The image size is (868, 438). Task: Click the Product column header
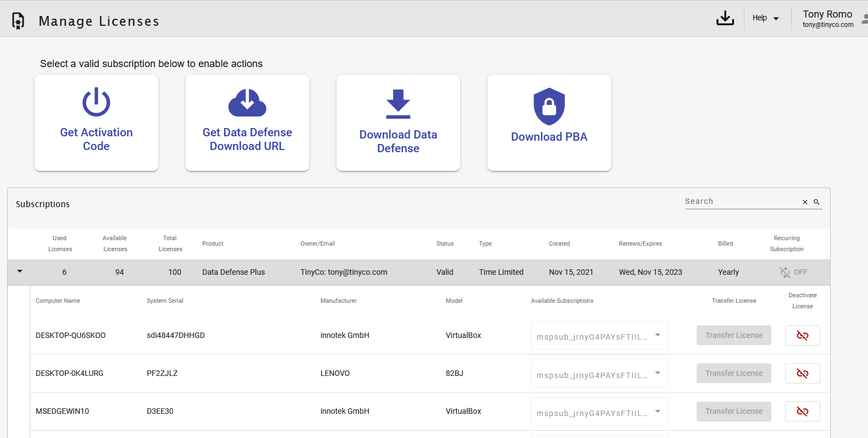coord(213,243)
